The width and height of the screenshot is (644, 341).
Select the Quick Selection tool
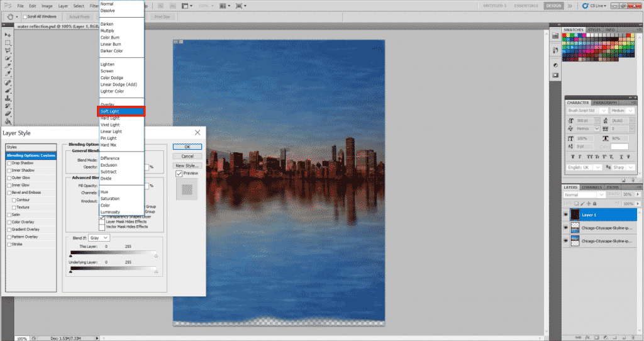(x=8, y=59)
